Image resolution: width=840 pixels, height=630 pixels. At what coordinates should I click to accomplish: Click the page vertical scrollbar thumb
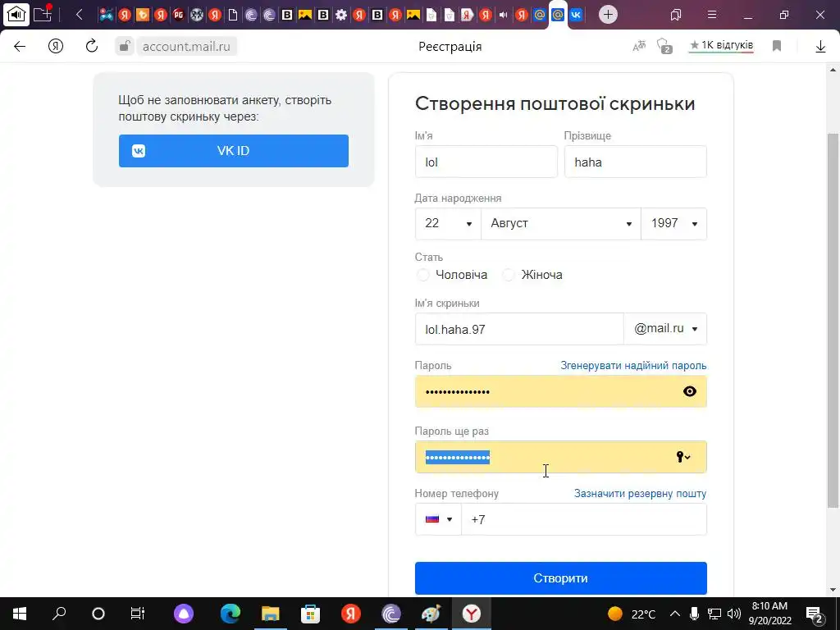[x=833, y=320]
